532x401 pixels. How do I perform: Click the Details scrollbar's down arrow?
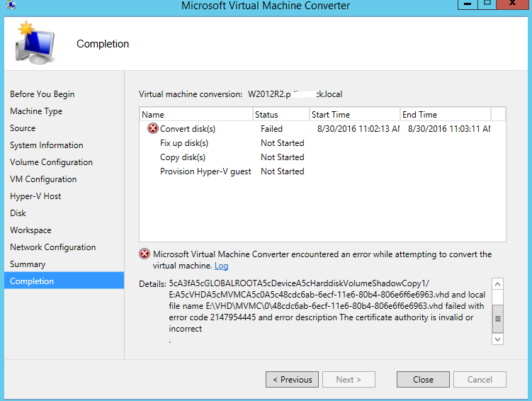click(497, 339)
